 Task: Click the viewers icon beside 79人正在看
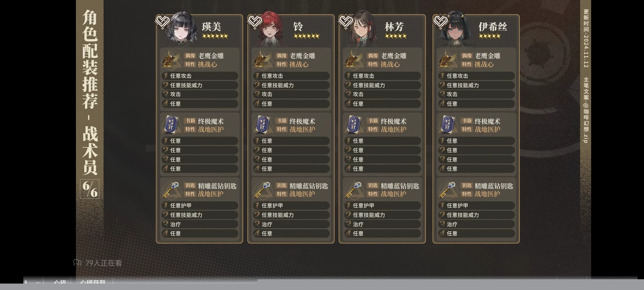click(77, 263)
